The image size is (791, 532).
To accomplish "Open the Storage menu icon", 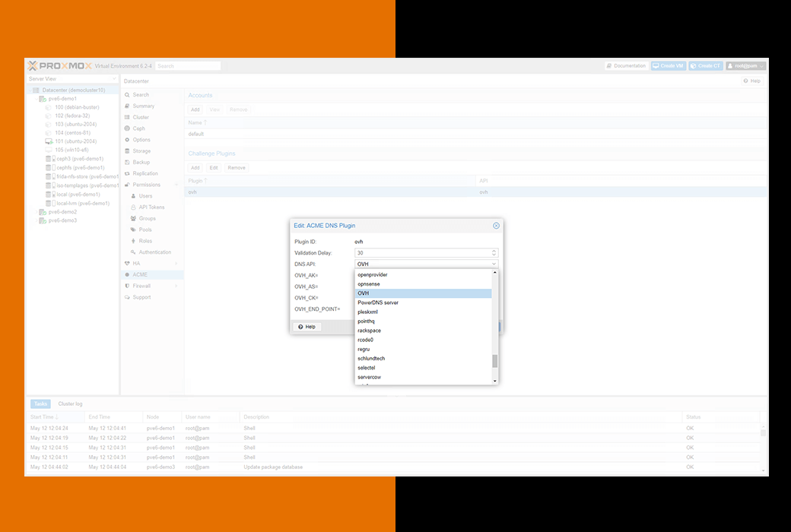I will click(127, 150).
